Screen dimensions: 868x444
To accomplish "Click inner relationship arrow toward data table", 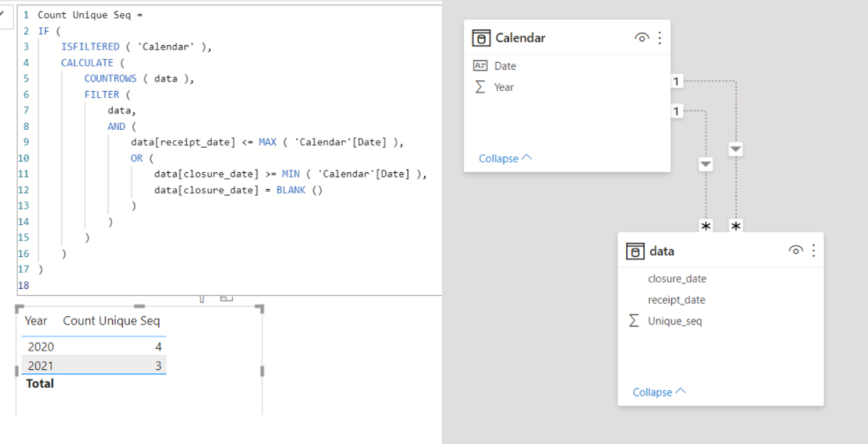I will [x=706, y=164].
